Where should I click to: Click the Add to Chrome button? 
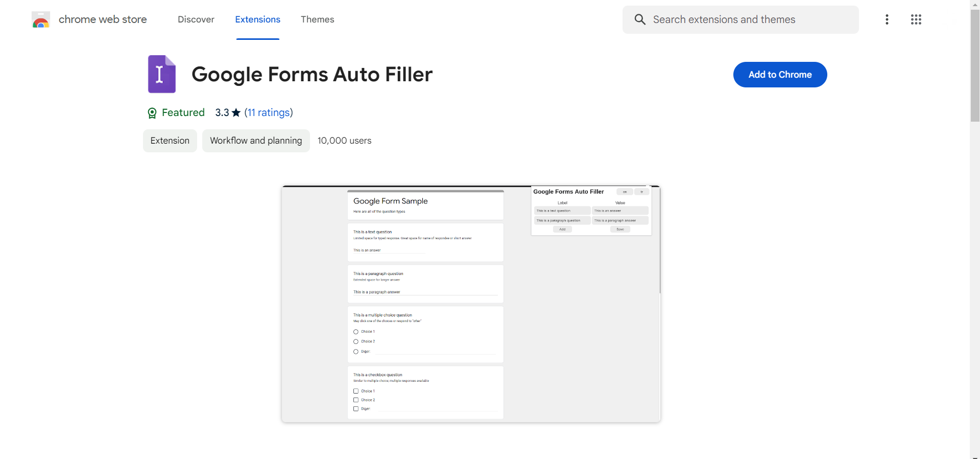point(780,75)
